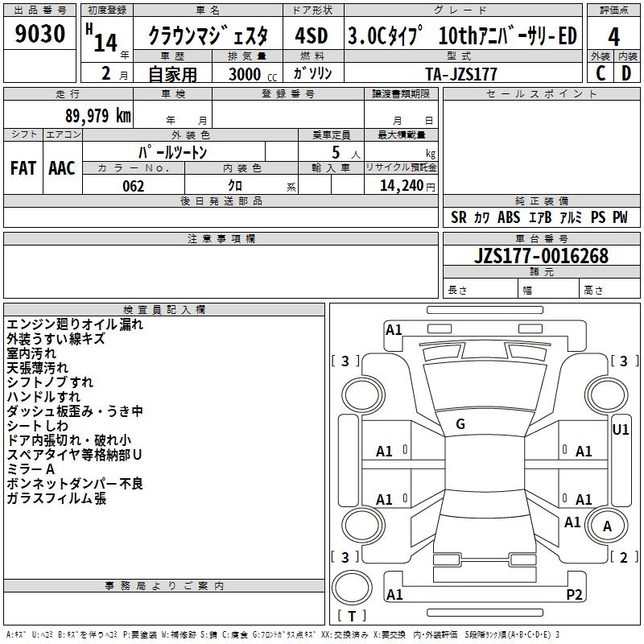Viewport: 644px width, 644px height.
Task: Click the interior grade D
Action: click(x=626, y=73)
